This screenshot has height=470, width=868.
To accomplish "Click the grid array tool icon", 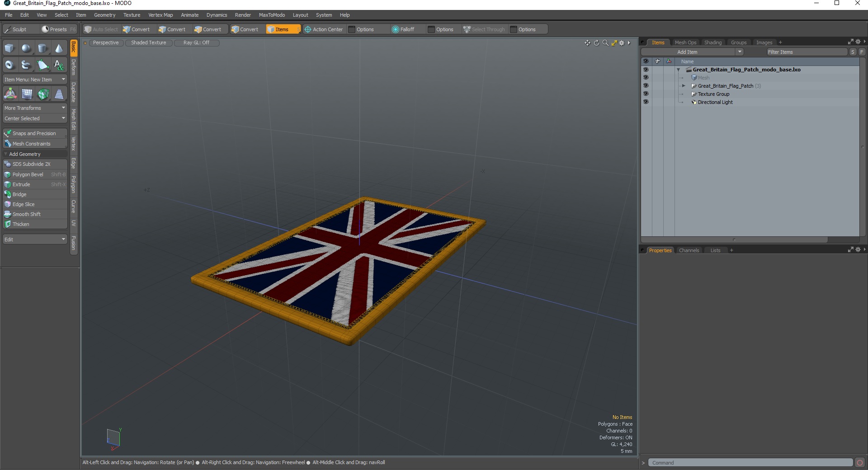I will [x=27, y=94].
